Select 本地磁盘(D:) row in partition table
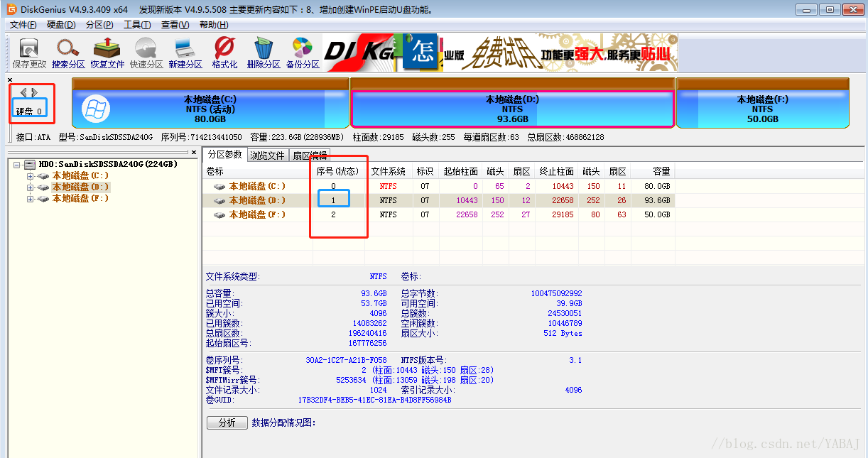The height and width of the screenshot is (458, 868). pos(438,200)
